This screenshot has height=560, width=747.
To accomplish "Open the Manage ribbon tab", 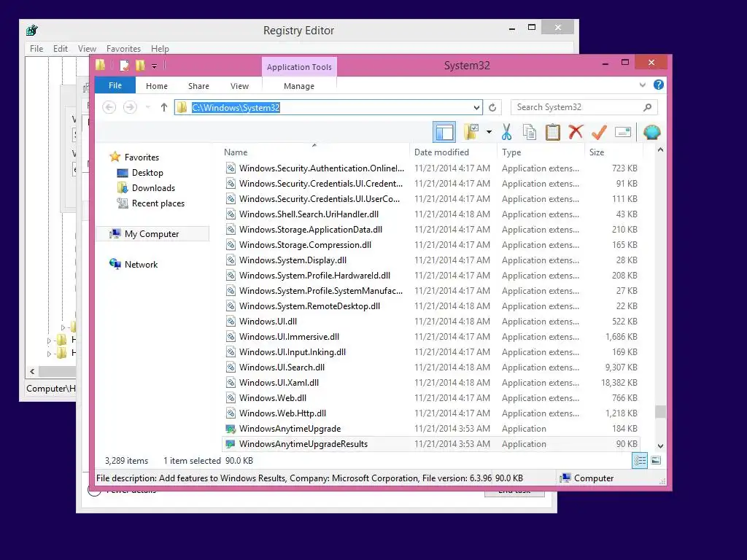I will [298, 86].
